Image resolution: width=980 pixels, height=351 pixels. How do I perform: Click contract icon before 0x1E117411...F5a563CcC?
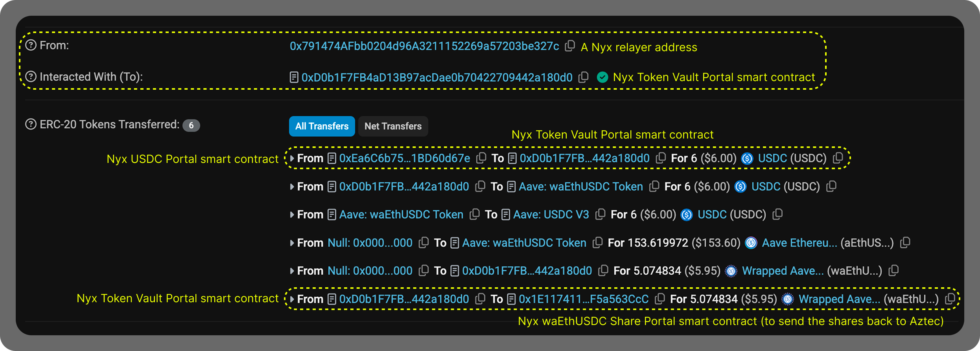[511, 299]
